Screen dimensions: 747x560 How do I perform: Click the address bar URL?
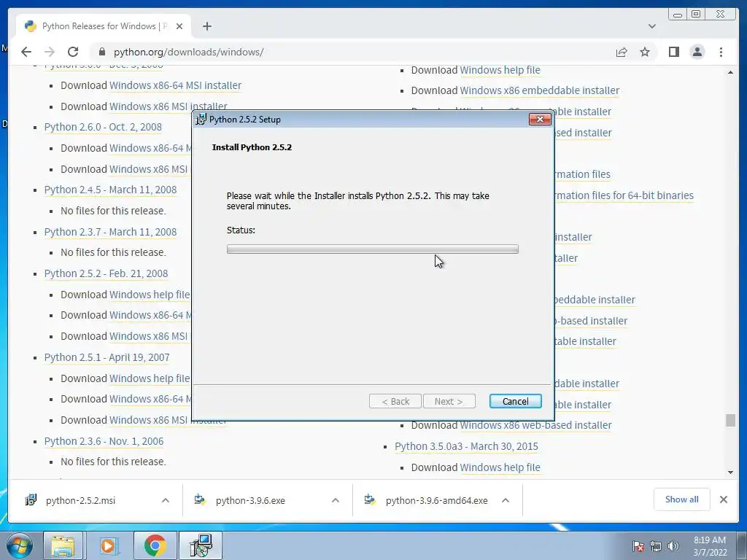click(189, 52)
